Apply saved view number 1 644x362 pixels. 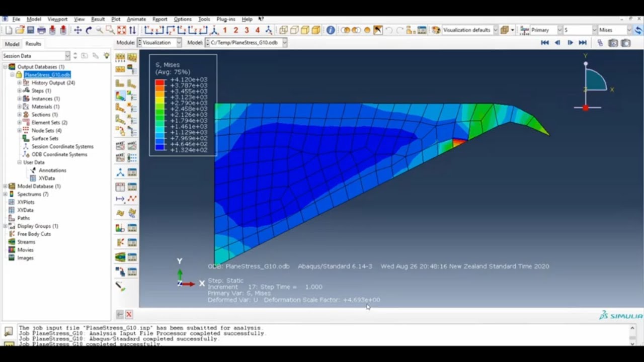point(225,30)
